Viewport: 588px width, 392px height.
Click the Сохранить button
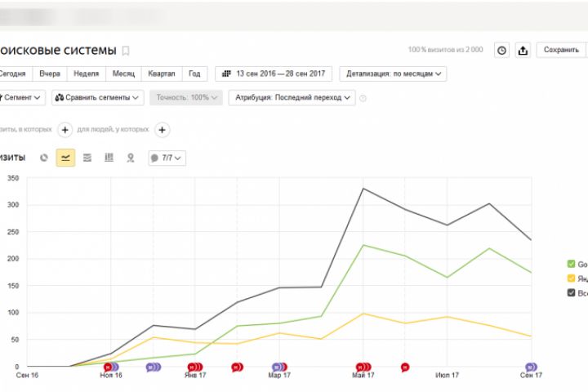pos(561,50)
